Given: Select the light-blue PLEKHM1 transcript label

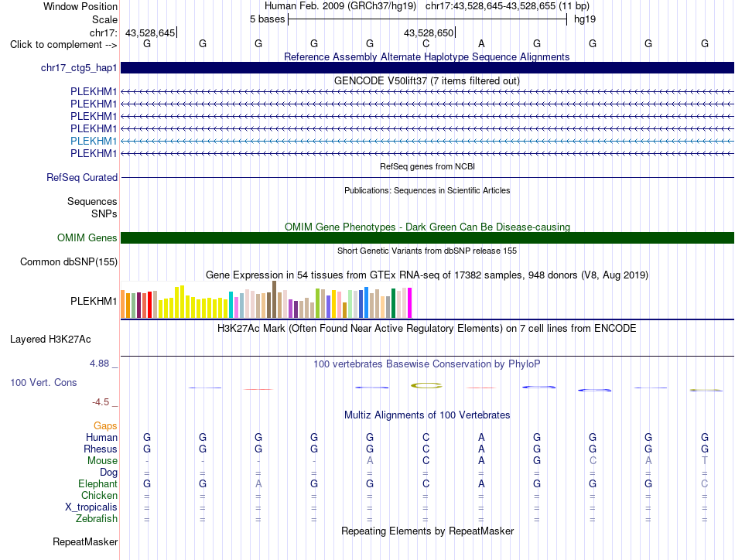Looking at the screenshot, I should click(x=94, y=141).
